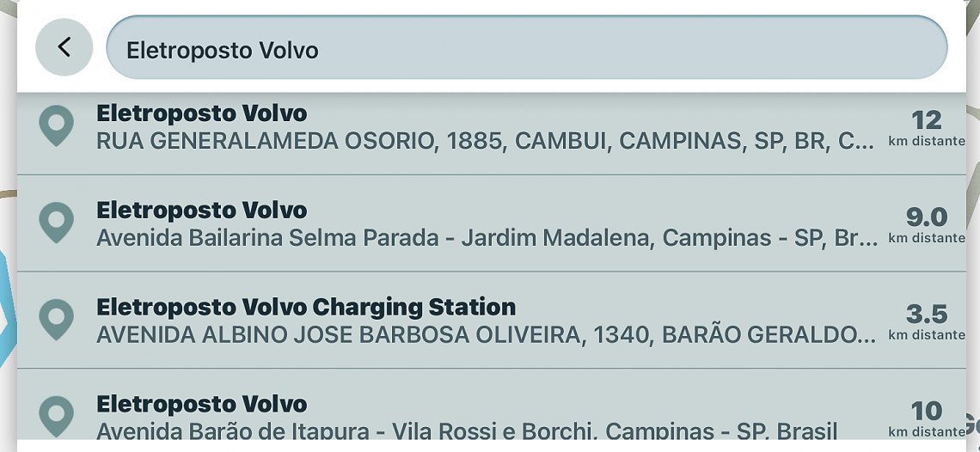Click the pin icon beside Avenida Barão de Itapura
The image size is (980, 452).
(57, 416)
